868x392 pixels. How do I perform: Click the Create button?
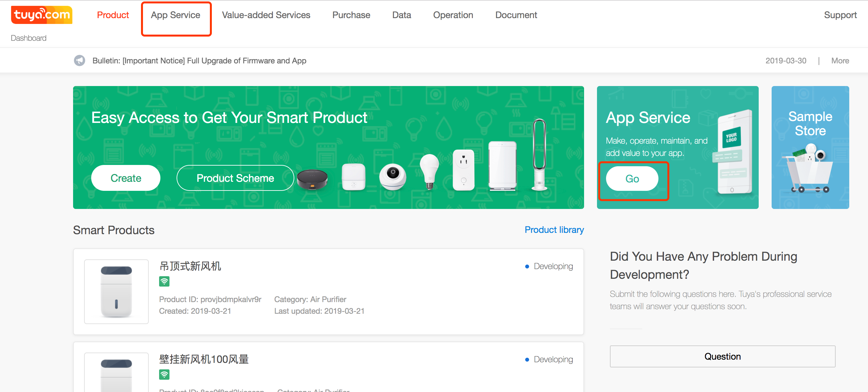pos(126,178)
